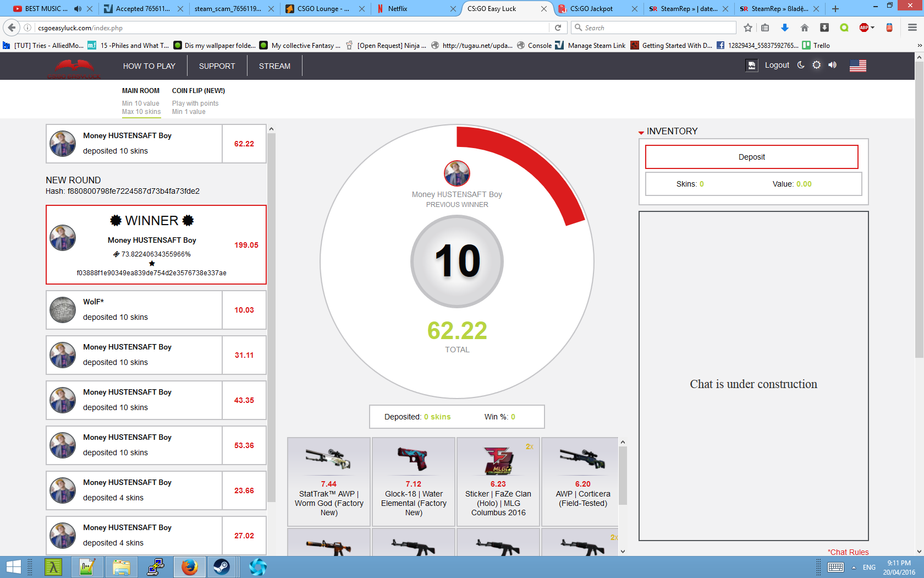Image resolution: width=924 pixels, height=578 pixels.
Task: Go to the browser home page icon
Action: pos(804,28)
